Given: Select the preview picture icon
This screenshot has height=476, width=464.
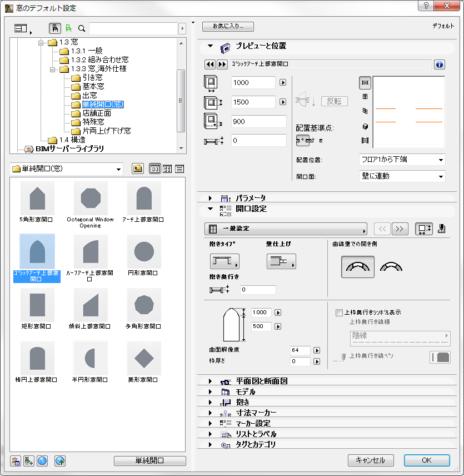Looking at the screenshot, I should click(x=365, y=140).
